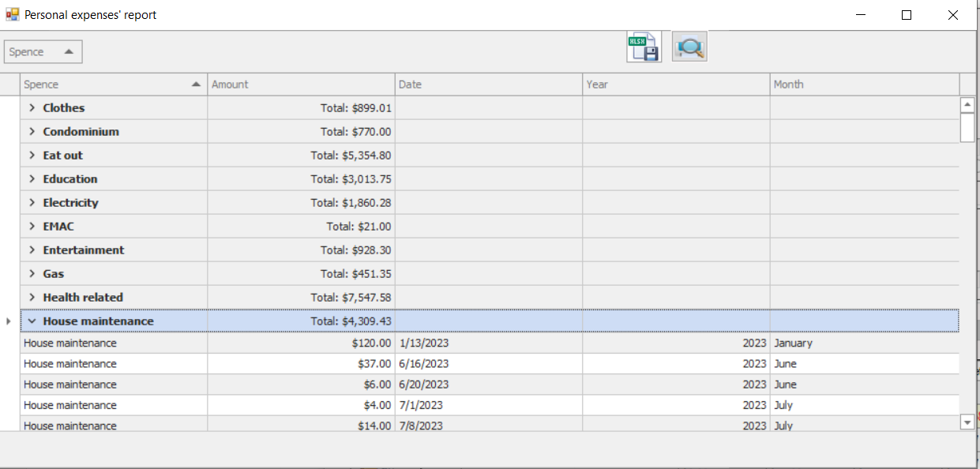The image size is (980, 469).
Task: Click Total: $7,547.58 cell
Action: coord(301,298)
